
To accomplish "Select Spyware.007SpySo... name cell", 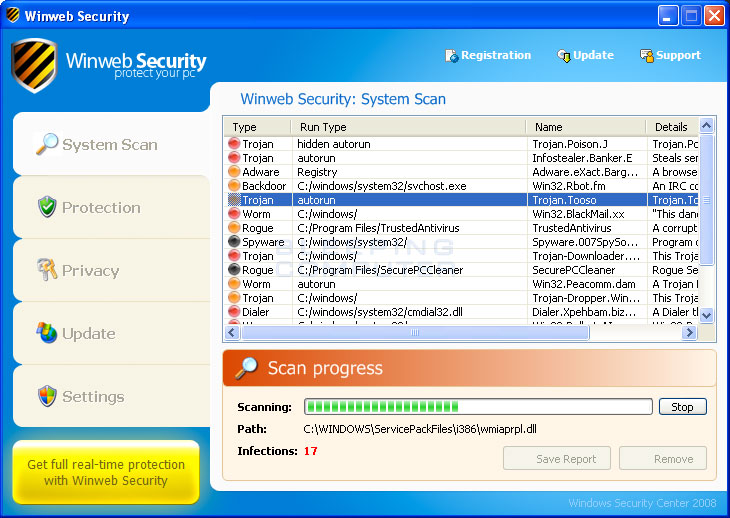I will click(585, 242).
